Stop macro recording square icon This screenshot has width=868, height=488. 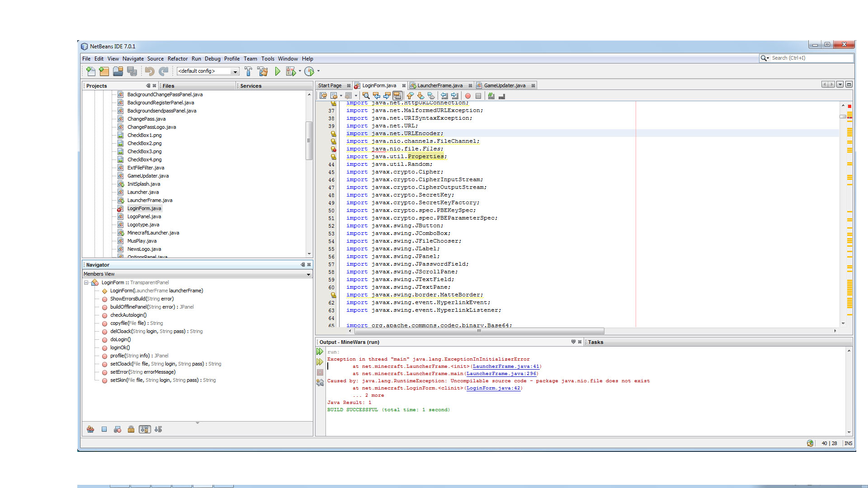pos(478,96)
